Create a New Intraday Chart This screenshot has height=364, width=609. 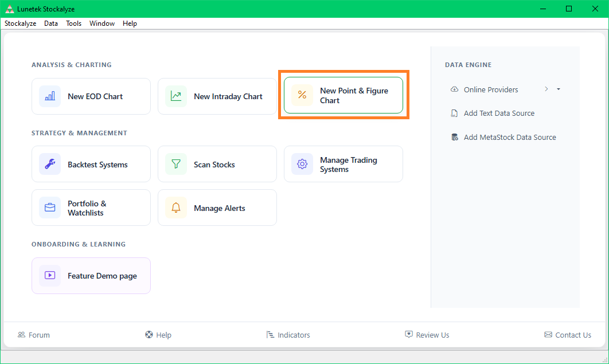pos(217,96)
